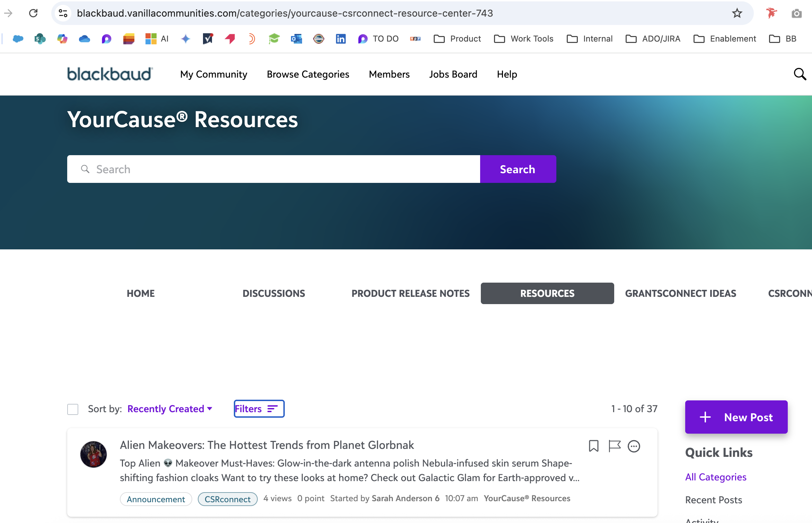Click the browser address bar URL

tap(285, 13)
